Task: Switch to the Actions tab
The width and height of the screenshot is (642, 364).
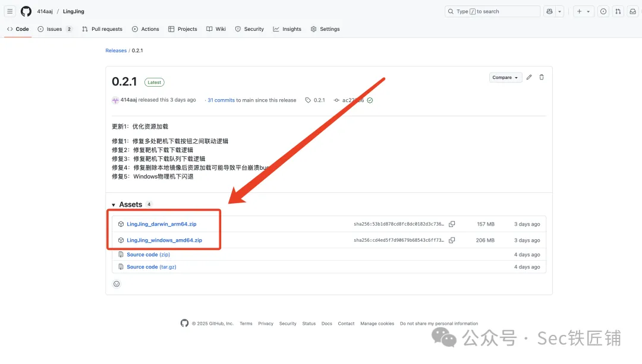Action: click(x=146, y=29)
